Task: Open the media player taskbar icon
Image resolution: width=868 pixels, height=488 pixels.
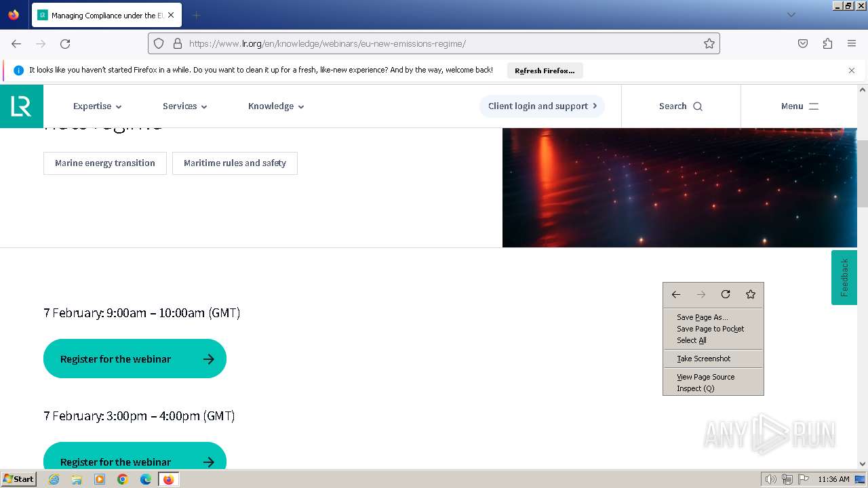Action: [100, 479]
